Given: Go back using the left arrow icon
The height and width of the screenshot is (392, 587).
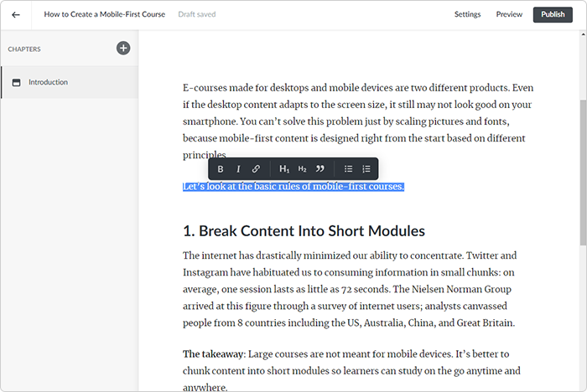Looking at the screenshot, I should pos(16,15).
